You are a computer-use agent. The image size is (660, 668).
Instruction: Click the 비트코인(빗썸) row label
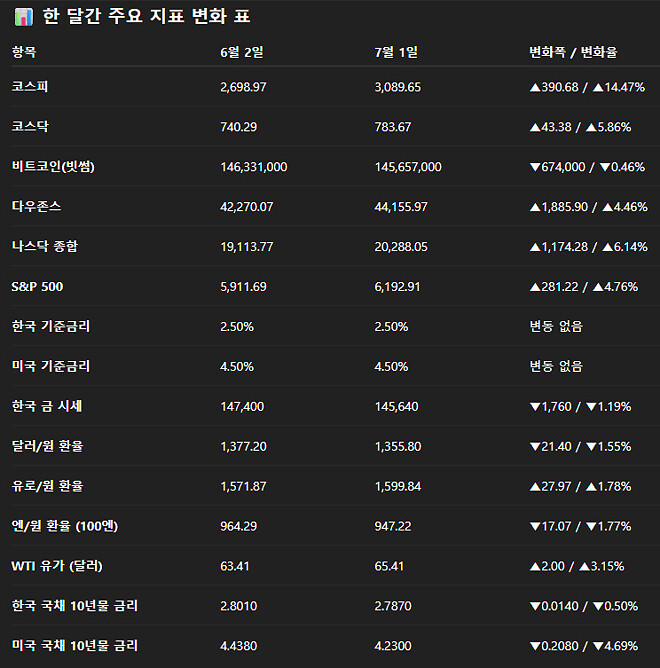click(60, 167)
